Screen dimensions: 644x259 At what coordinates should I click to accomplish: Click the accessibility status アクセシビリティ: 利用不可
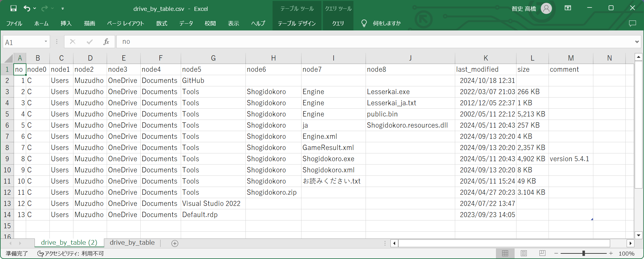coord(71,253)
